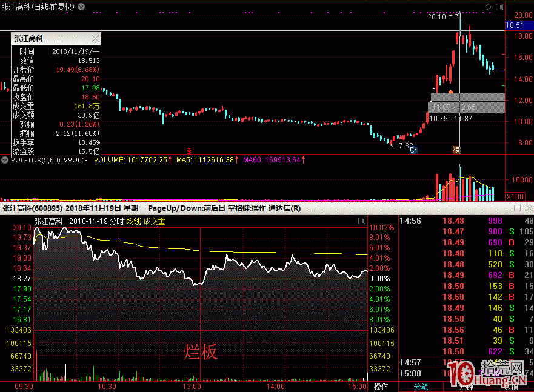Select the 最高价 row showing 20.10
Image resolution: width=534 pixels, height=392 pixels.
56,79
